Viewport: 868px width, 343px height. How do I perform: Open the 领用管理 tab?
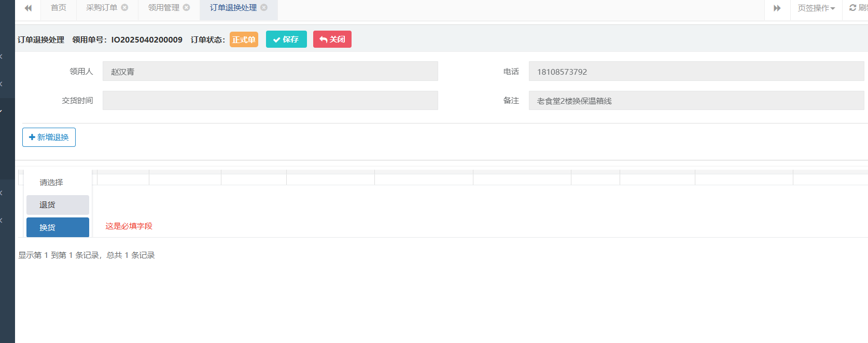point(163,8)
